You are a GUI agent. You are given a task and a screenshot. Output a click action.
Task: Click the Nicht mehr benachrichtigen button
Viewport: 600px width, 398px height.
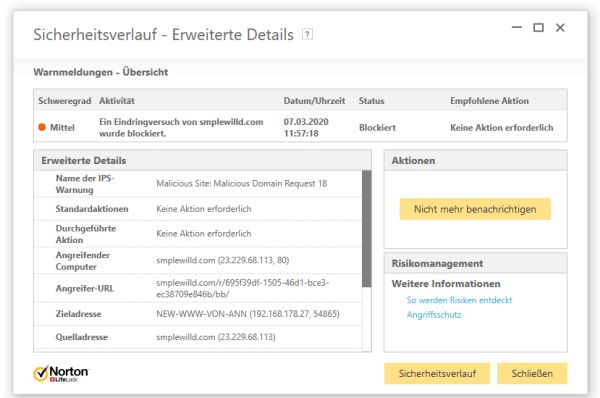[475, 209]
